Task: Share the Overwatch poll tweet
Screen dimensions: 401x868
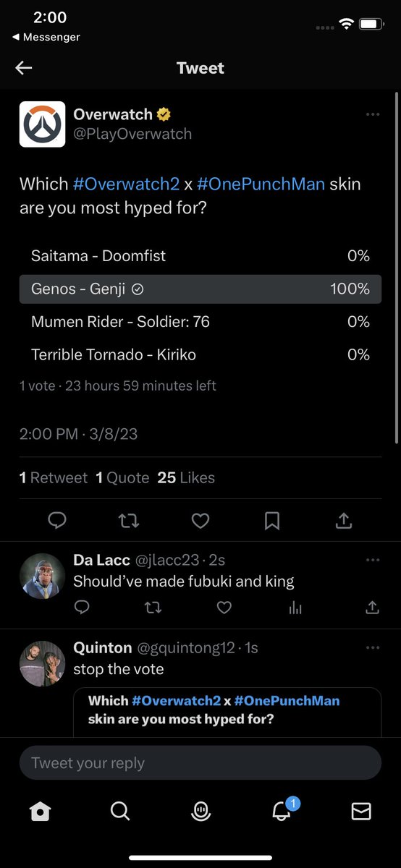Action: pyautogui.click(x=344, y=520)
